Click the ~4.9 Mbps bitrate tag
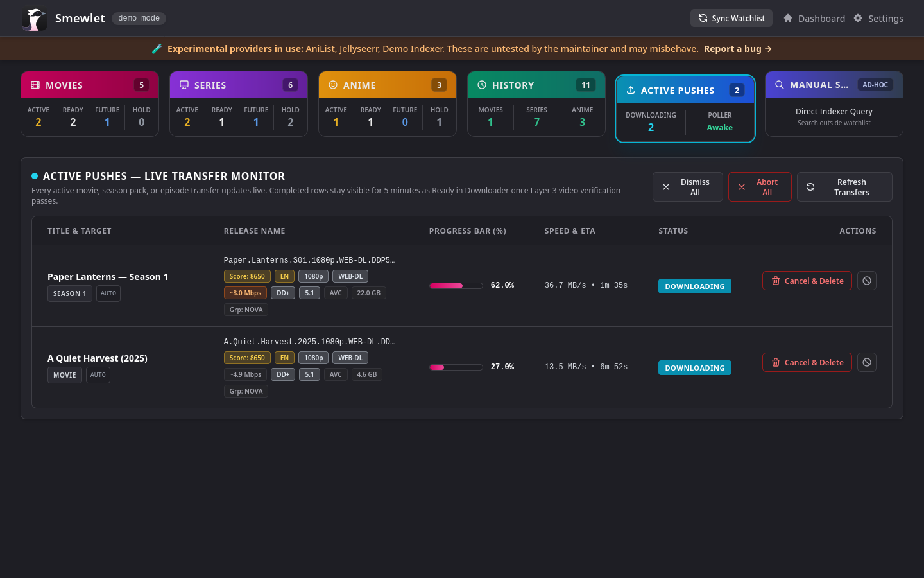924x578 pixels. click(x=245, y=374)
